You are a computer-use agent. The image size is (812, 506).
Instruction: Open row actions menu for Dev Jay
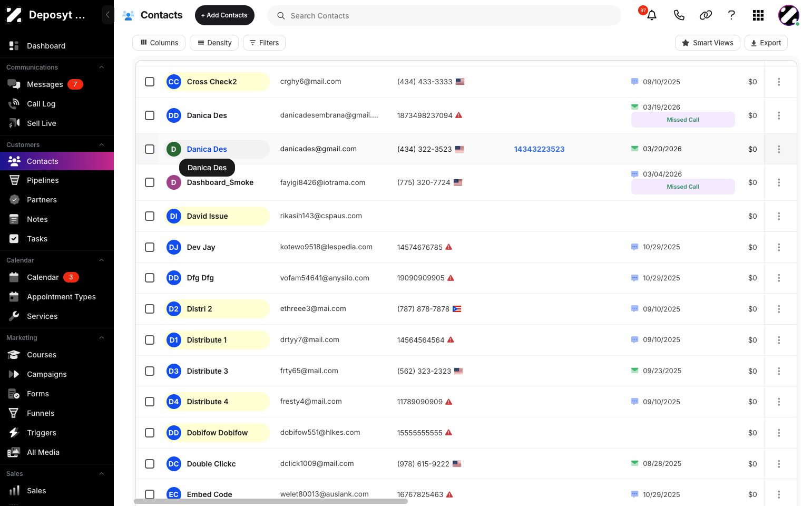coord(779,247)
